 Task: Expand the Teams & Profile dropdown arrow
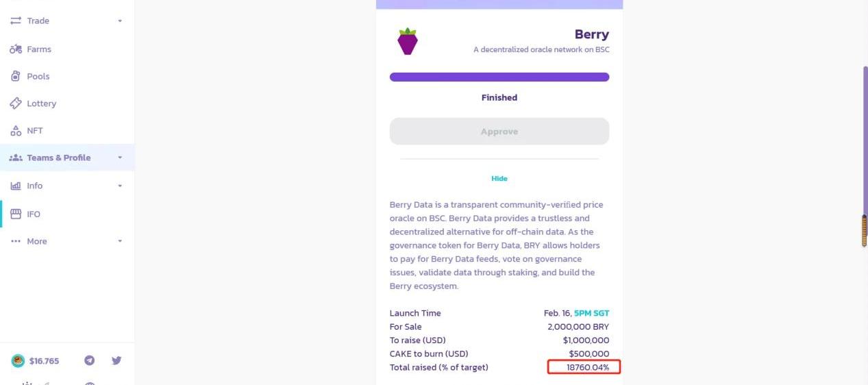point(120,158)
